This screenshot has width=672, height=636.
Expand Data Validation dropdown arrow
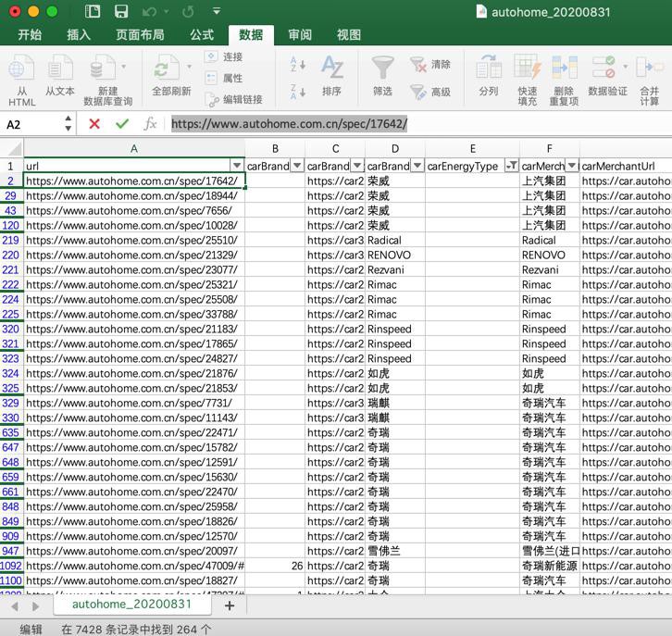626,67
